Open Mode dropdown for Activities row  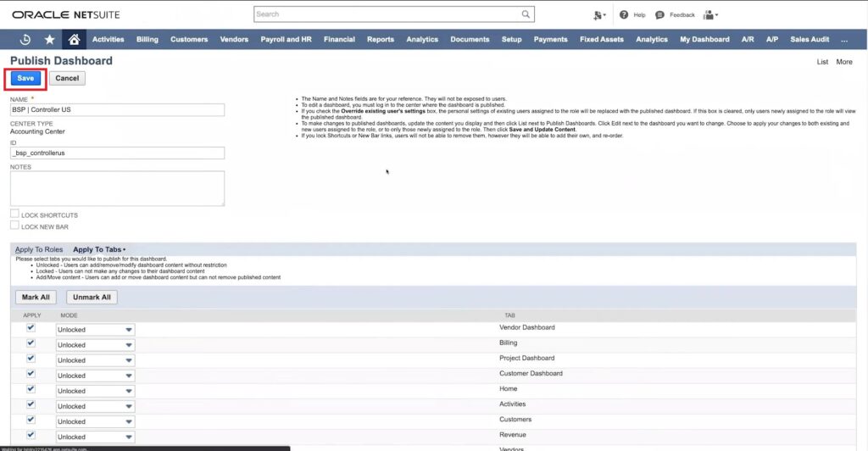[x=95, y=406]
